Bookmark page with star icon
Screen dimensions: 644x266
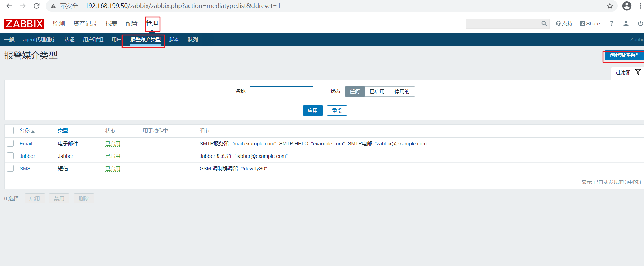click(x=610, y=6)
